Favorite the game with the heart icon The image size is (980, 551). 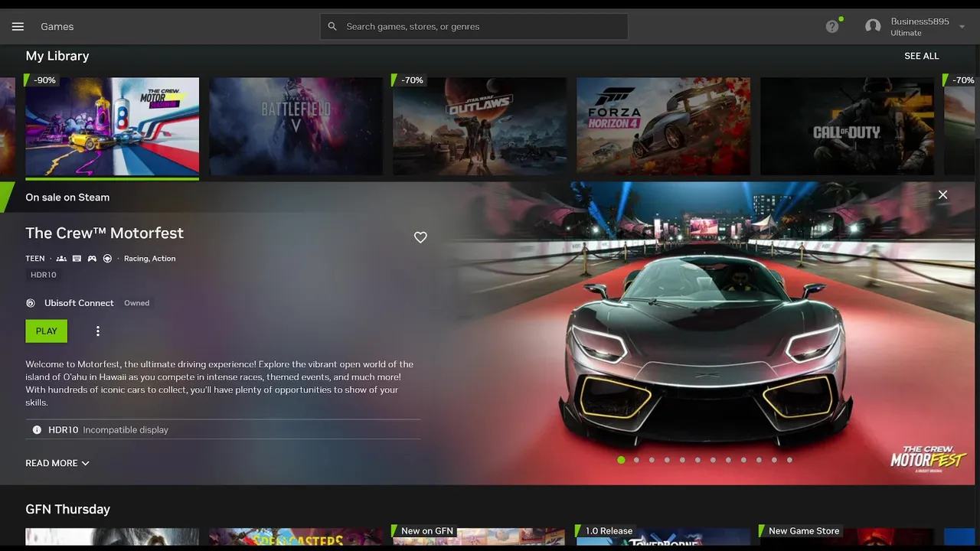point(420,237)
